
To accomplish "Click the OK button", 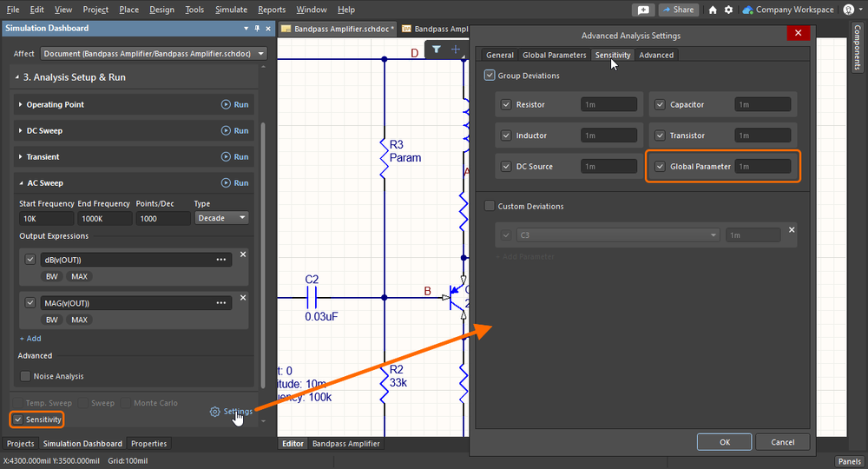I will 724,441.
